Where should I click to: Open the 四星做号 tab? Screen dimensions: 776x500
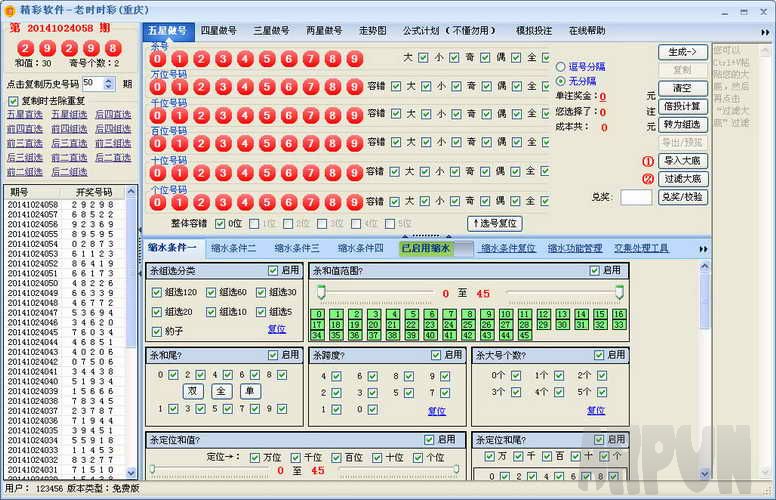[218, 31]
